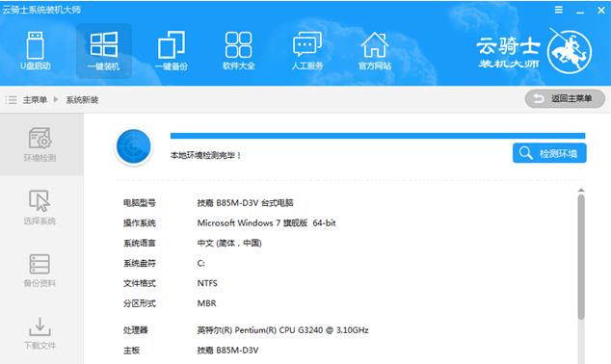Image resolution: width=611 pixels, height=364 pixels.
Task: Close the 云骑士 window
Action: tap(601, 11)
